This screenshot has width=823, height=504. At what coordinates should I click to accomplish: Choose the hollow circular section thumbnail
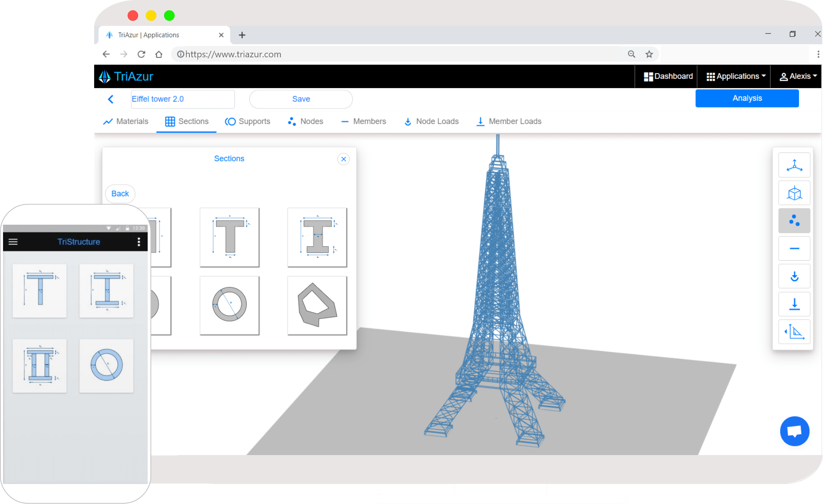click(x=229, y=305)
